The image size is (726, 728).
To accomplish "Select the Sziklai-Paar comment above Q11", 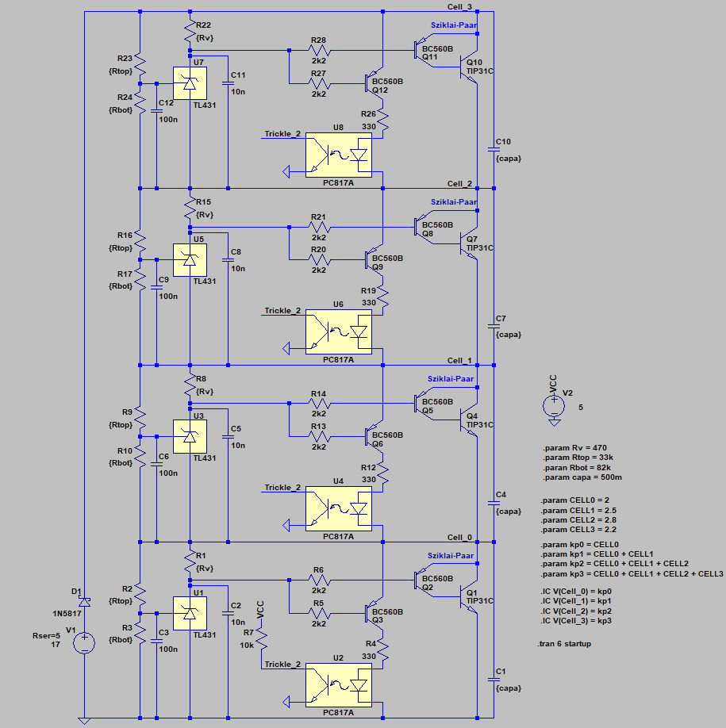I will (454, 25).
